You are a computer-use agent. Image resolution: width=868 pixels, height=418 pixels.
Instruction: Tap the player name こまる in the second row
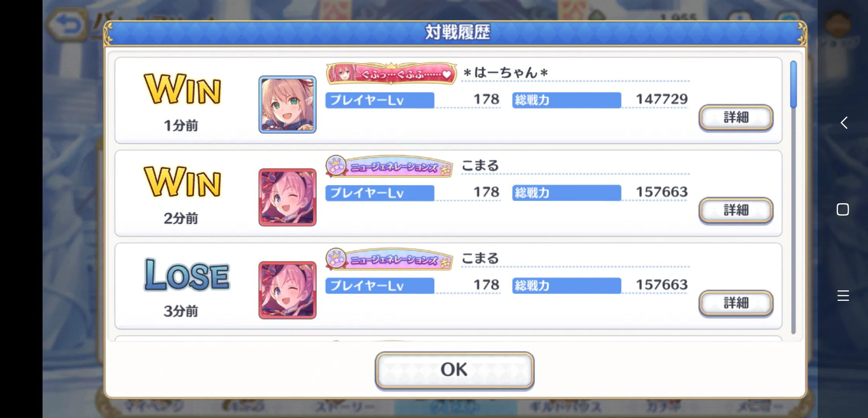pyautogui.click(x=480, y=166)
